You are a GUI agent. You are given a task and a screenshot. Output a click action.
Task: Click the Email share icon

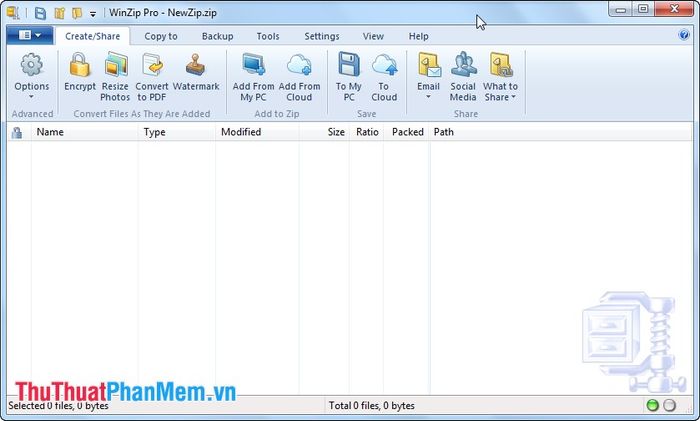[x=429, y=65]
